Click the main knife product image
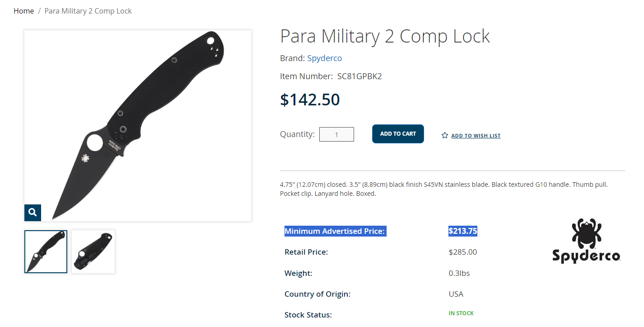The width and height of the screenshot is (644, 327). coord(138,126)
